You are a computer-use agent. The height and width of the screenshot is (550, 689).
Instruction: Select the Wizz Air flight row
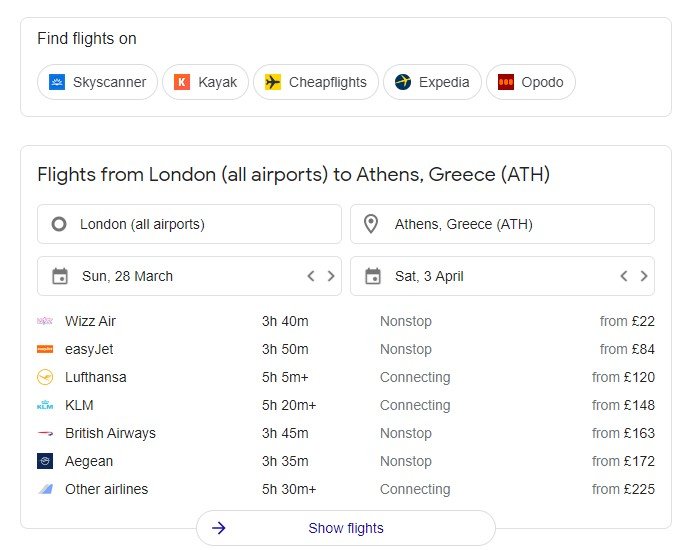pyautogui.click(x=346, y=322)
